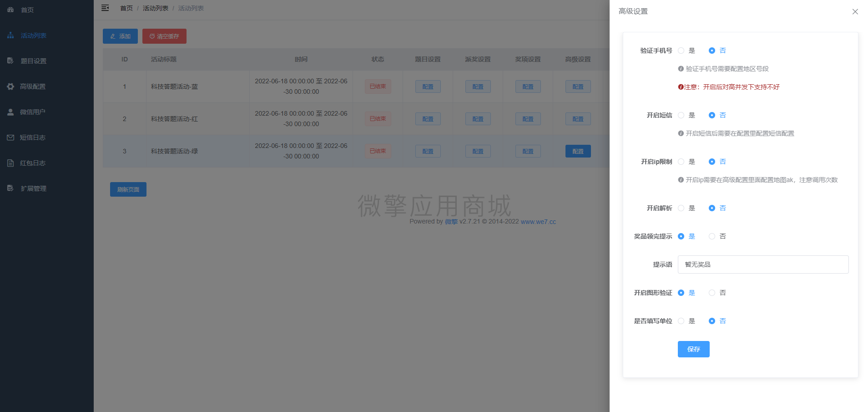Click the red warning icon before 注意

(x=681, y=87)
